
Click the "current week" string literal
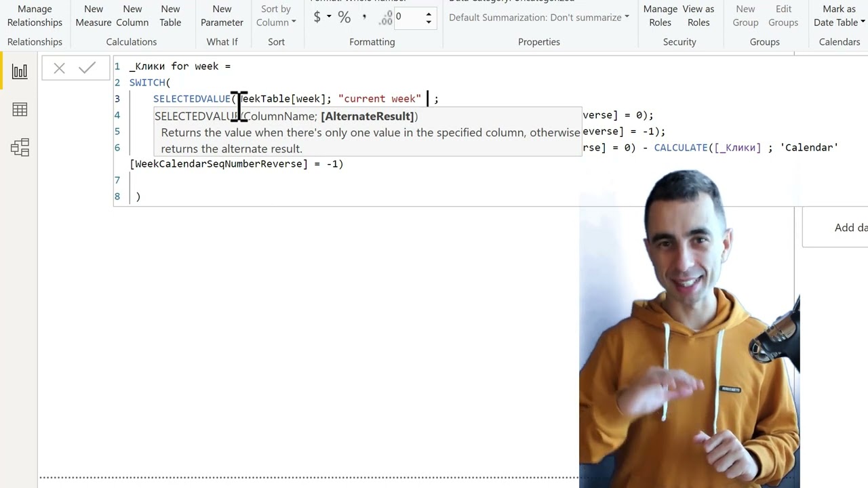pos(380,99)
